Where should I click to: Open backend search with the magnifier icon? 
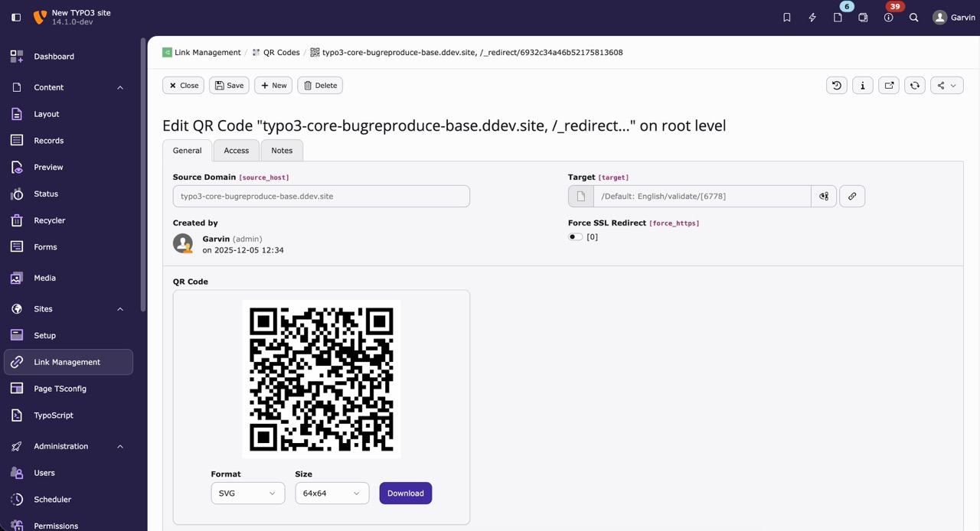(x=913, y=17)
